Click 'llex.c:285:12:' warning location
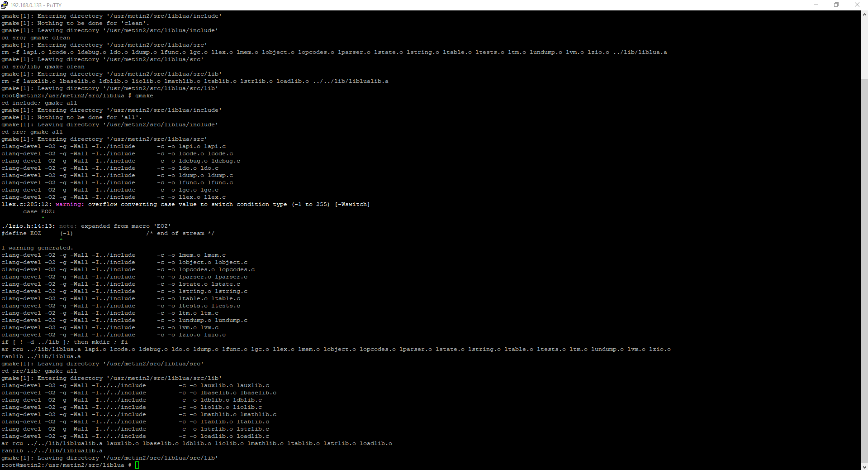Image resolution: width=868 pixels, height=470 pixels. (x=27, y=204)
